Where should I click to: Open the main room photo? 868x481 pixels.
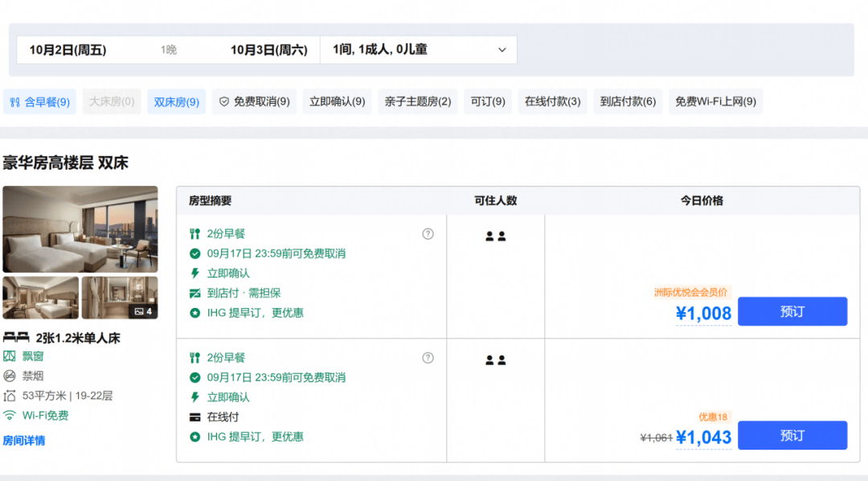point(80,229)
